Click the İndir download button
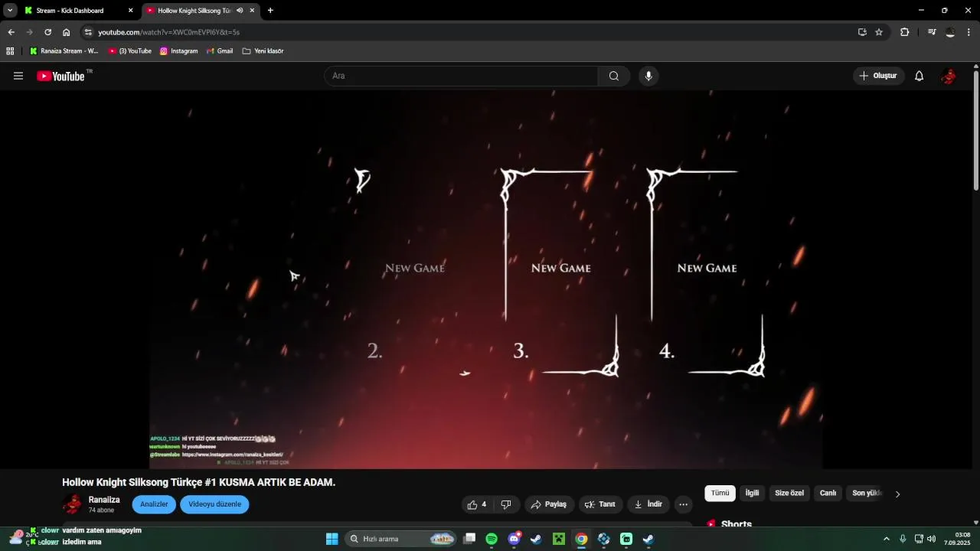This screenshot has width=980, height=551. pos(648,504)
